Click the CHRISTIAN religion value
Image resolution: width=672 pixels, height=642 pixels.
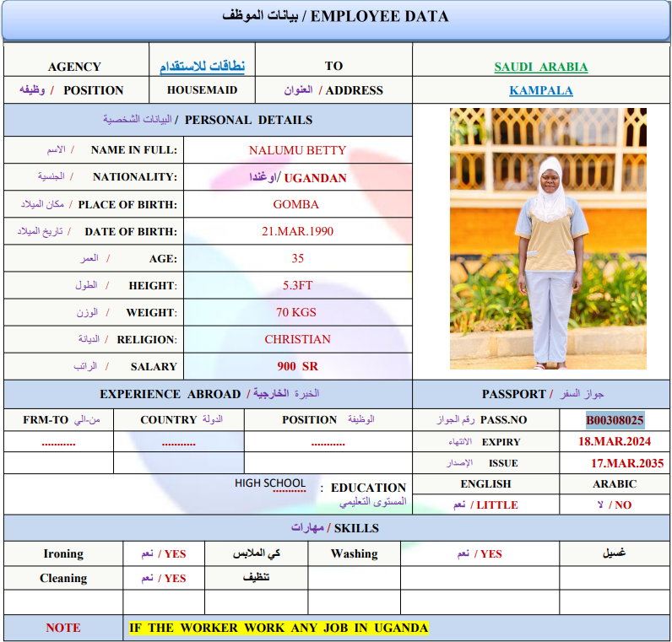coord(297,339)
